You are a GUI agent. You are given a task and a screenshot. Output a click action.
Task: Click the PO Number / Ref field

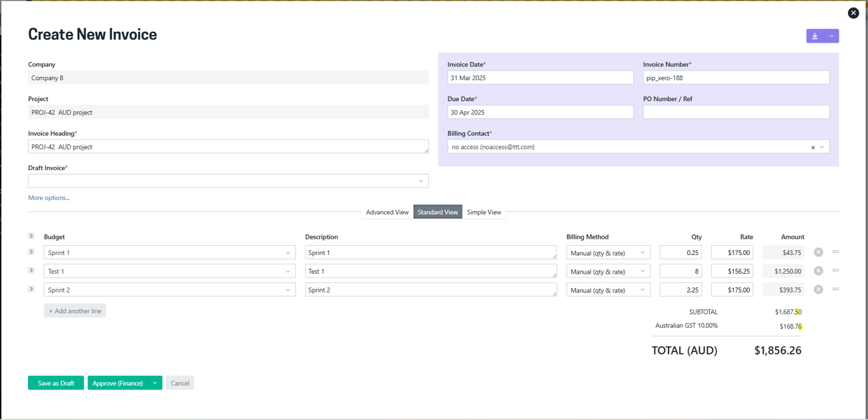click(736, 112)
